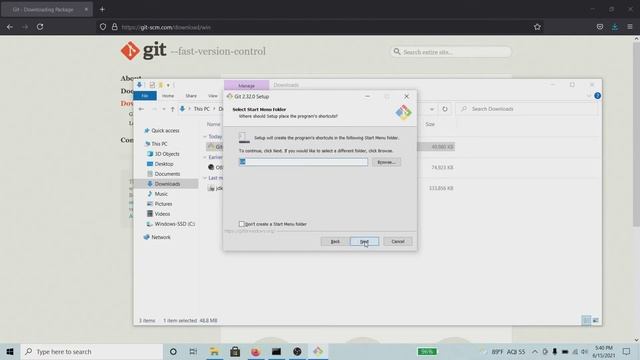Open the Windows Start menu
The width and height of the screenshot is (640, 360).
(x=10, y=351)
